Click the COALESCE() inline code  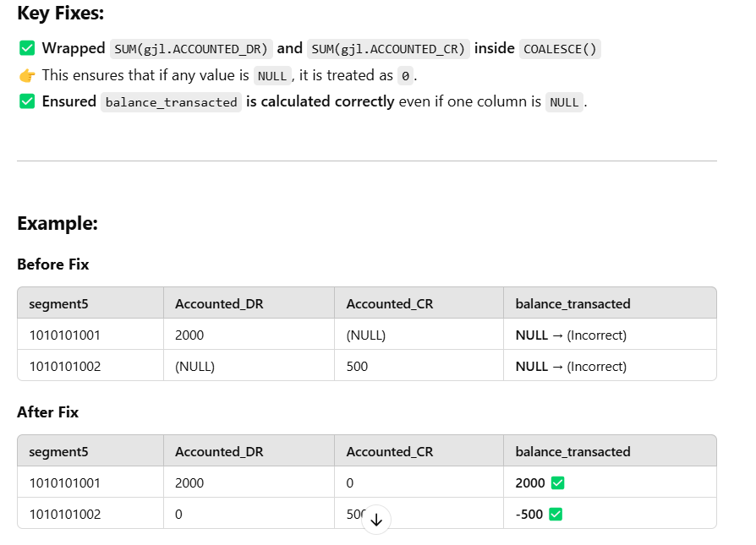561,49
